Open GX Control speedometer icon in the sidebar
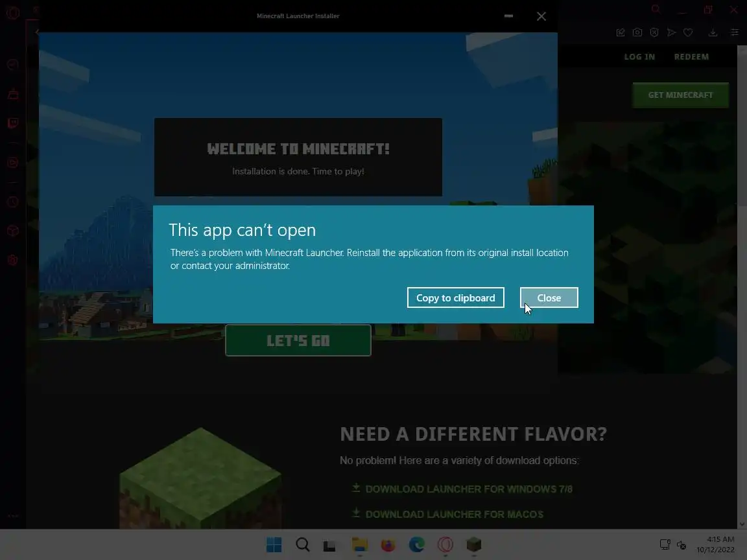This screenshot has height=560, width=747. tap(13, 64)
